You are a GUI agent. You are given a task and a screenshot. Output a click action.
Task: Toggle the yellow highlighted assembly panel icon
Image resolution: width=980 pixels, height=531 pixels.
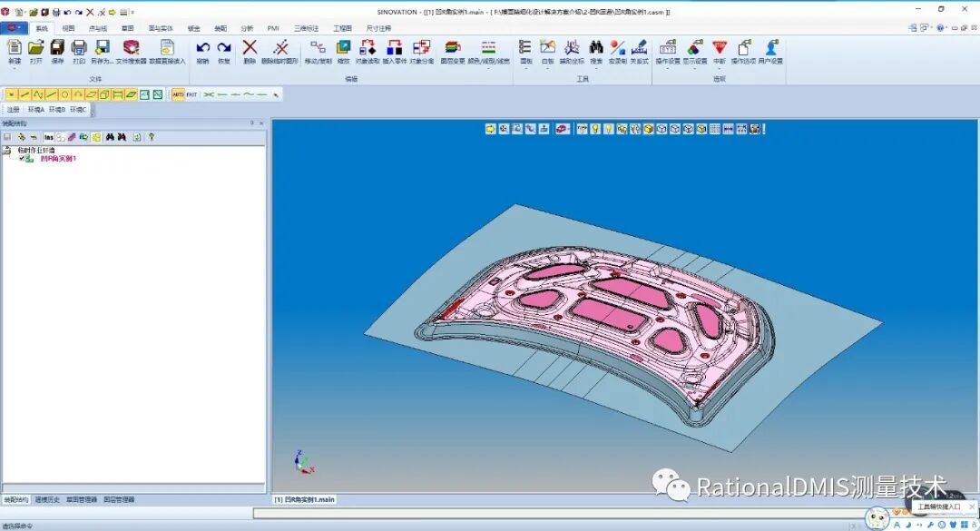point(96,137)
